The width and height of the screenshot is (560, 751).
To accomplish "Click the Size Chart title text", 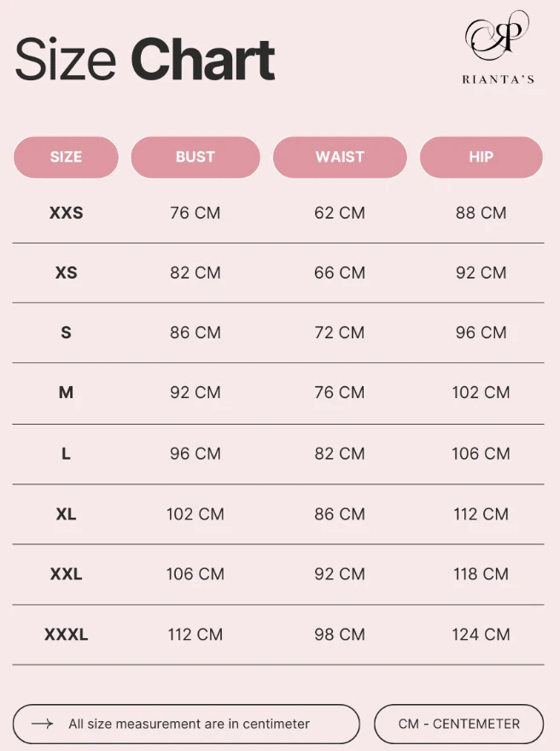I will point(145,60).
